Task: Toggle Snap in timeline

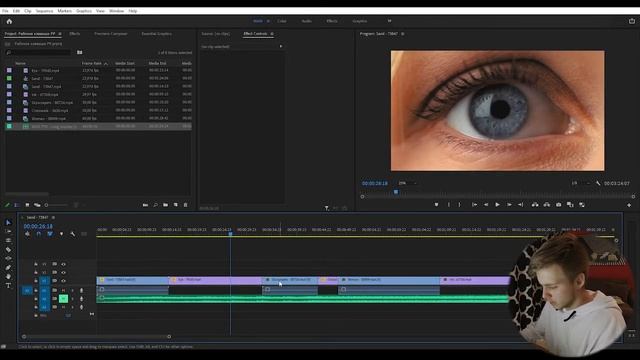Action: click(39, 234)
